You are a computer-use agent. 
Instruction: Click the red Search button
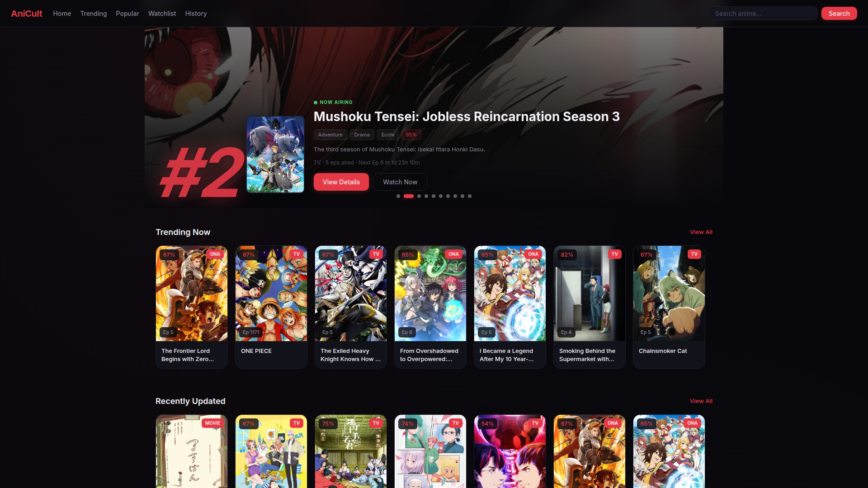pyautogui.click(x=839, y=14)
